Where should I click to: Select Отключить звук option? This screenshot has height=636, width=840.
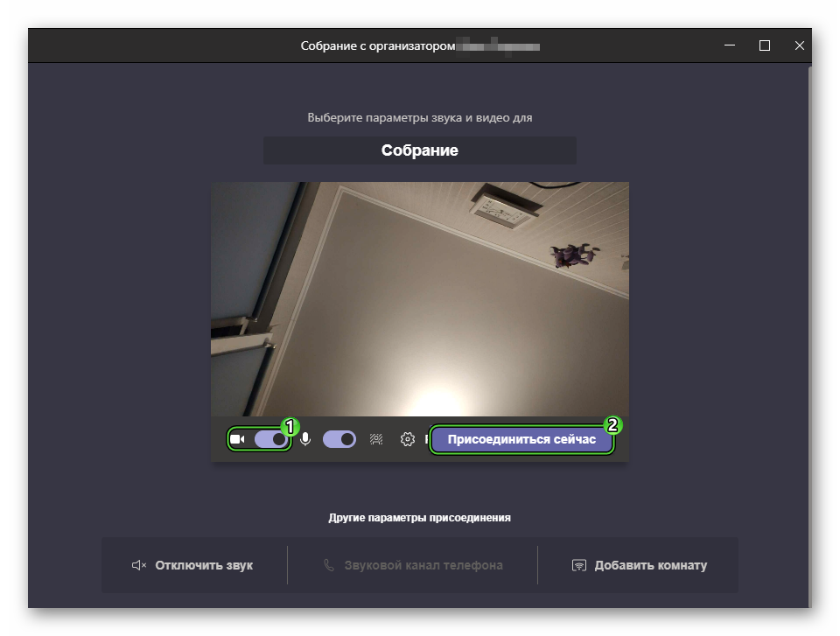click(x=192, y=565)
